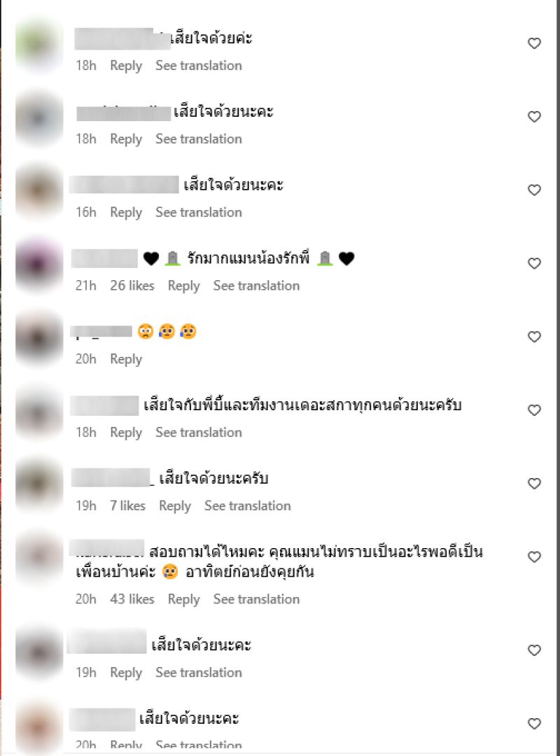
Task: Tap heart on the last partially visible comment
Action: click(x=534, y=723)
